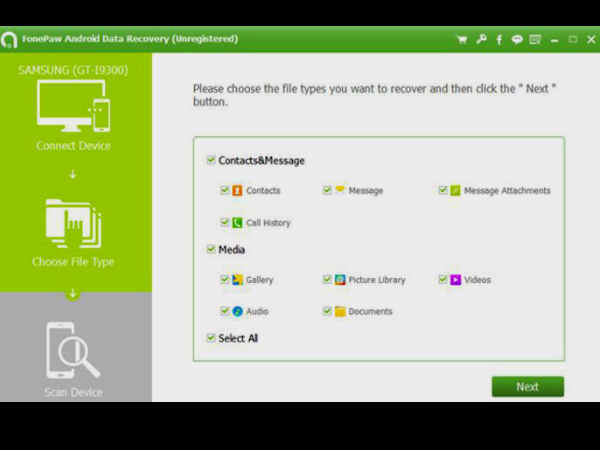This screenshot has width=600, height=450.
Task: Uncheck the Gallery checkbox
Action: coord(225,279)
